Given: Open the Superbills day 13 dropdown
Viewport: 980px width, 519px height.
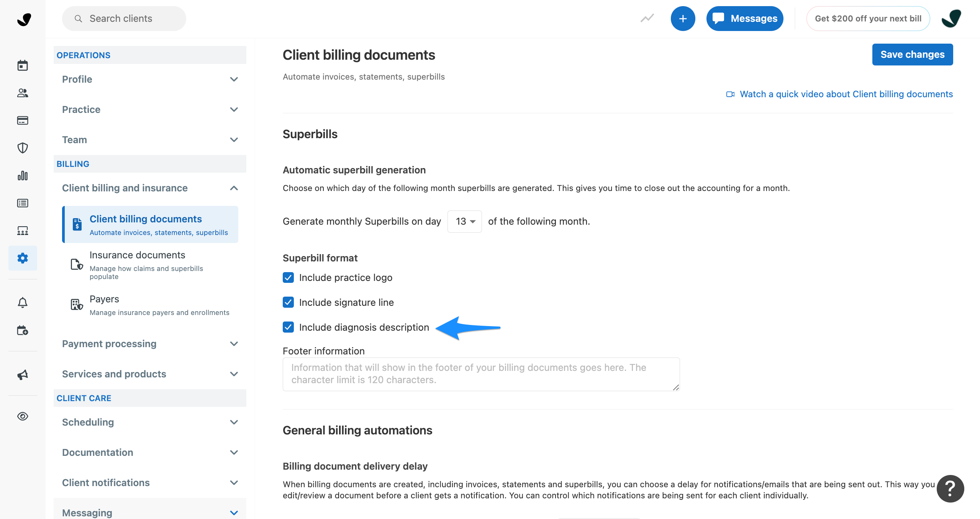Looking at the screenshot, I should [464, 221].
